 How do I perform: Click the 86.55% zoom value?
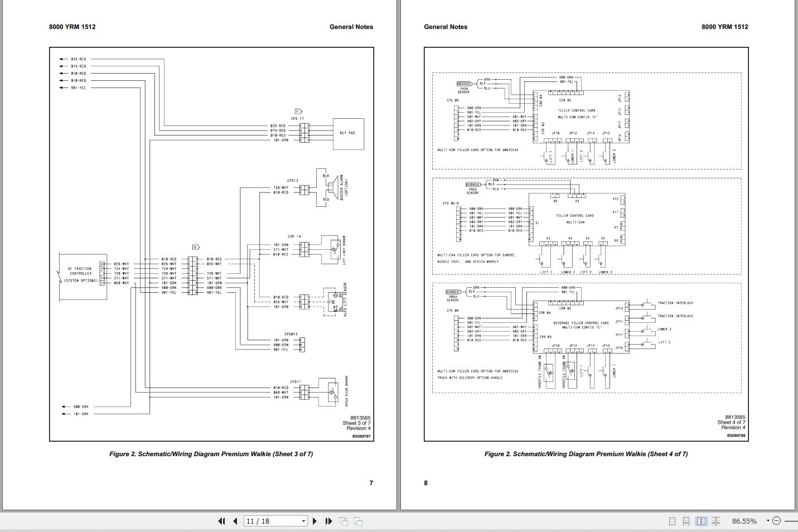coord(744,521)
